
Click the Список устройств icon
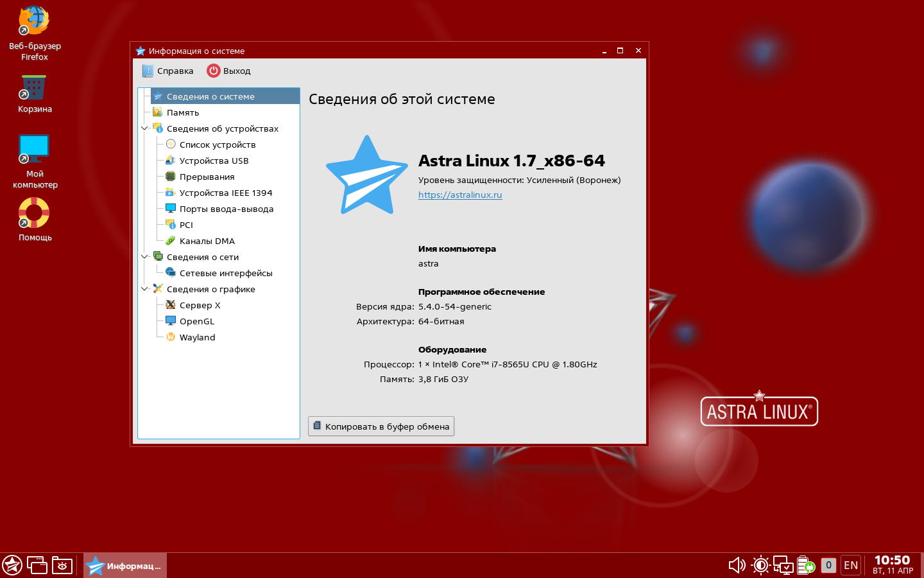[171, 144]
